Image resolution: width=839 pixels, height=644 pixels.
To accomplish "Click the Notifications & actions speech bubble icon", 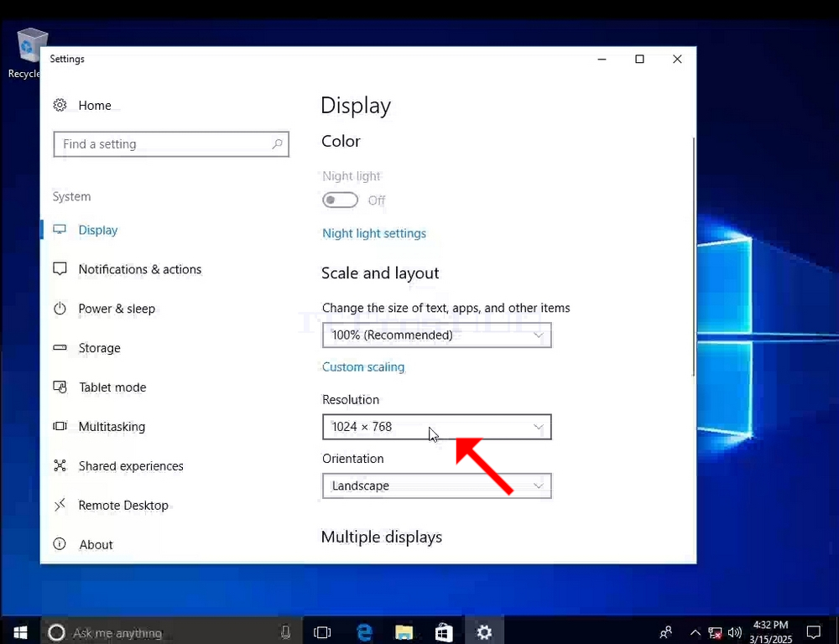I will click(60, 268).
